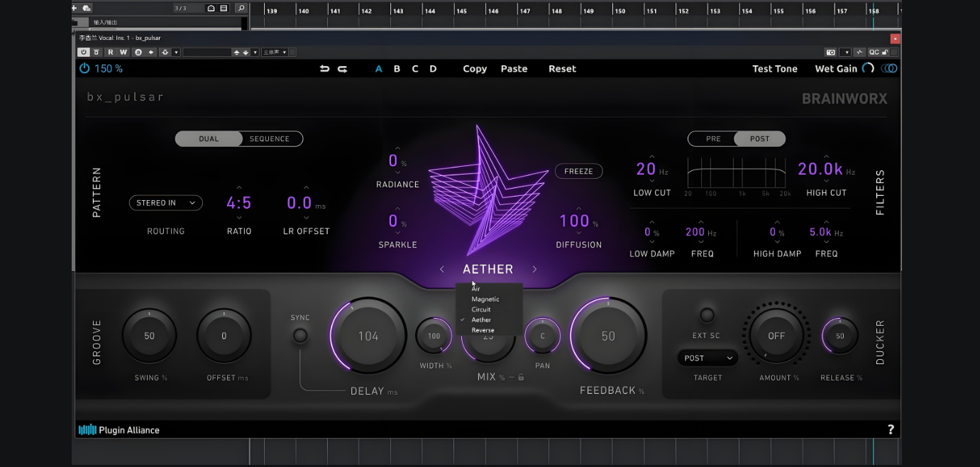The width and height of the screenshot is (980, 467).
Task: Toggle the SYNC button
Action: 301,336
